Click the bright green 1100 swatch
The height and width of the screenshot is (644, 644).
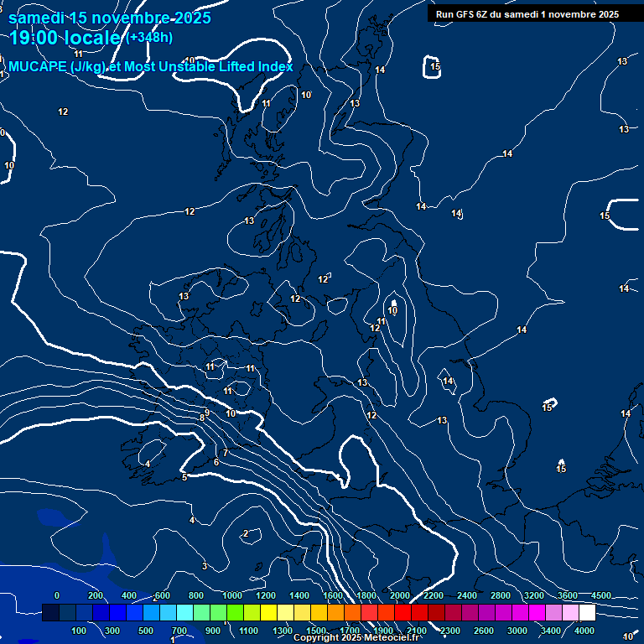click(236, 612)
